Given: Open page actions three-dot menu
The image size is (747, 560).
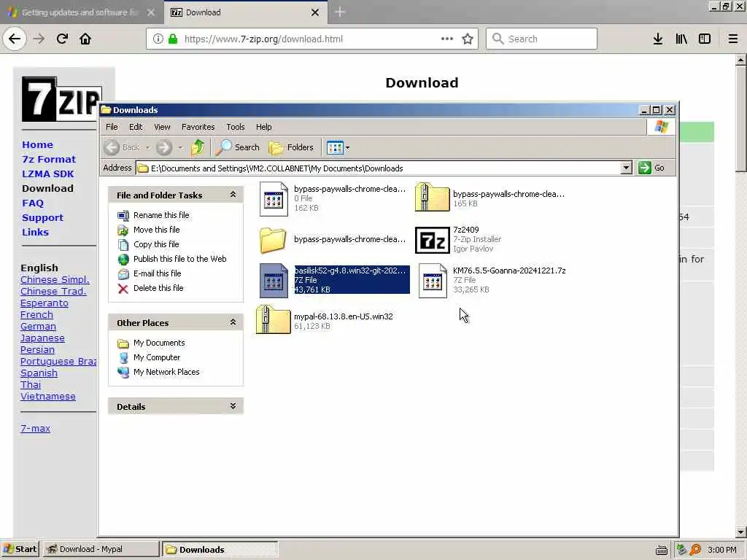Looking at the screenshot, I should tap(447, 39).
